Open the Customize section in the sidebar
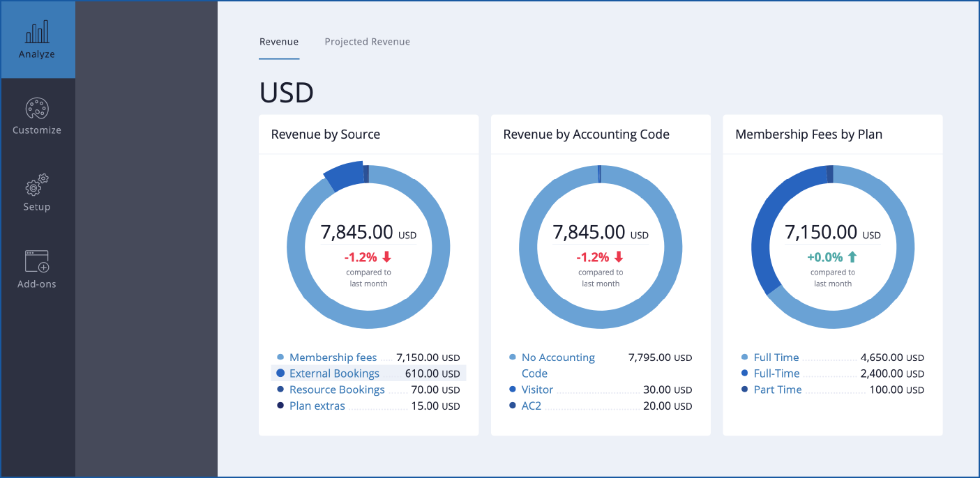Image resolution: width=980 pixels, height=478 pixels. click(36, 116)
